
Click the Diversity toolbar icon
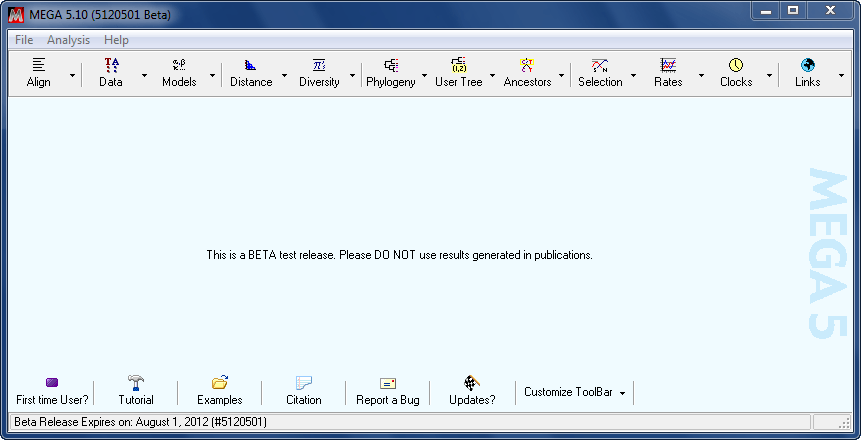[x=319, y=65]
